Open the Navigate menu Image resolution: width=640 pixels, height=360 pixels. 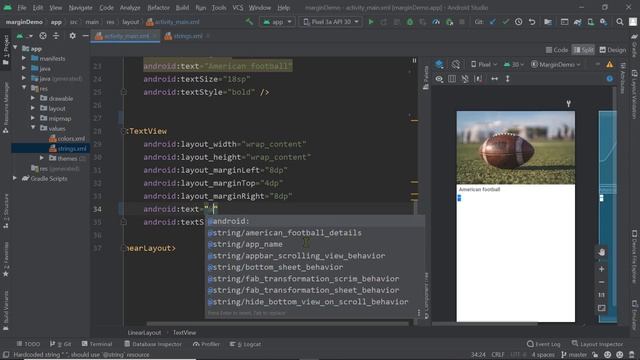point(80,7)
